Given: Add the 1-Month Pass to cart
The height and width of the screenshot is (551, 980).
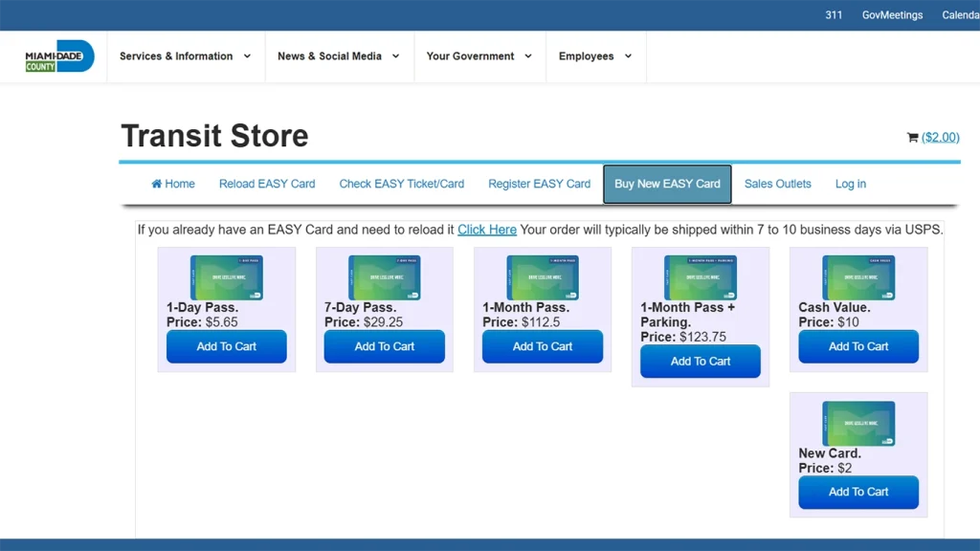Looking at the screenshot, I should (x=543, y=346).
